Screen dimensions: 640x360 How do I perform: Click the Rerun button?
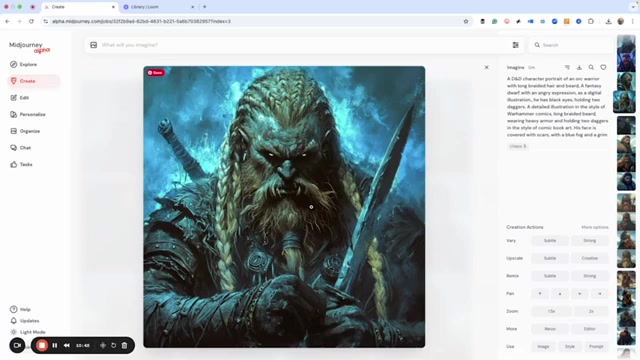pos(550,329)
